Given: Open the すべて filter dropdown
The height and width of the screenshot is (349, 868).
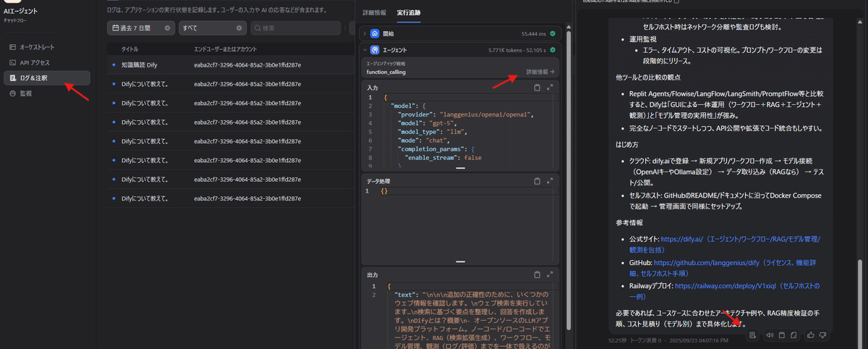Looking at the screenshot, I should pyautogui.click(x=211, y=28).
